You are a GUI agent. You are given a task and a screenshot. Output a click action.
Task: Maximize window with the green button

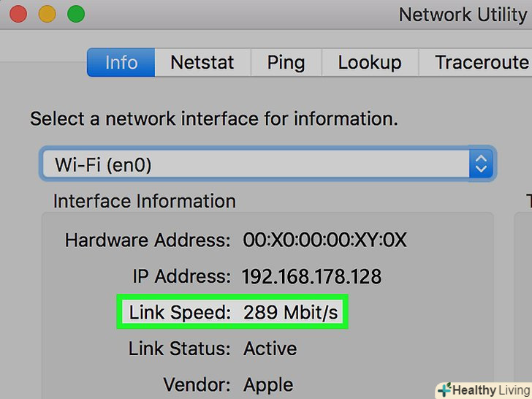75,14
